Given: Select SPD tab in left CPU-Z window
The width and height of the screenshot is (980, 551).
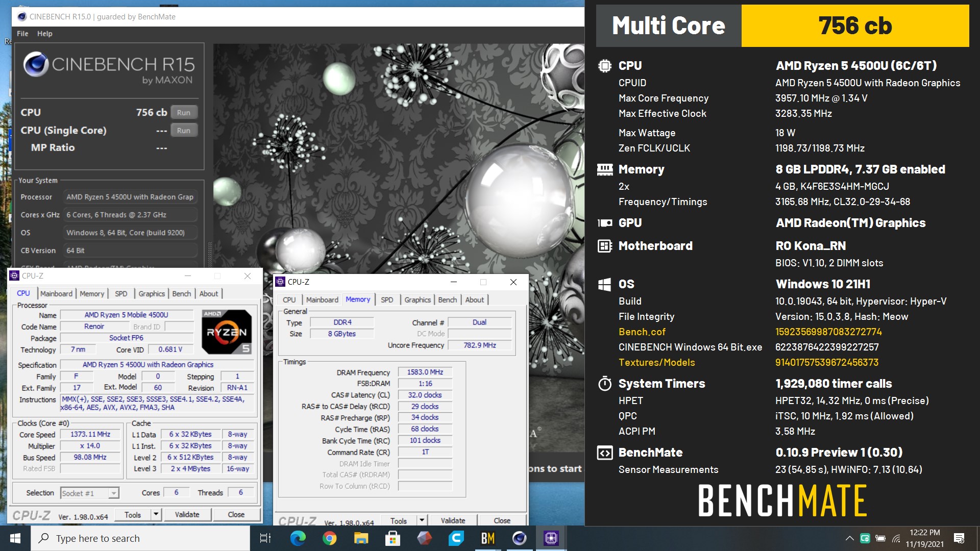Looking at the screenshot, I should coord(121,293).
